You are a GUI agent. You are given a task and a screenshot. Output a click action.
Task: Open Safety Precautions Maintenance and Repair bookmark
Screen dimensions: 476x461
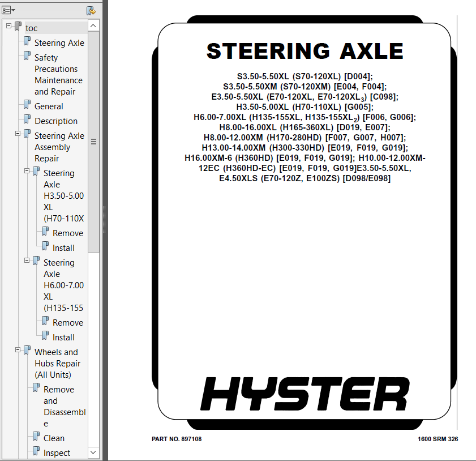58,74
